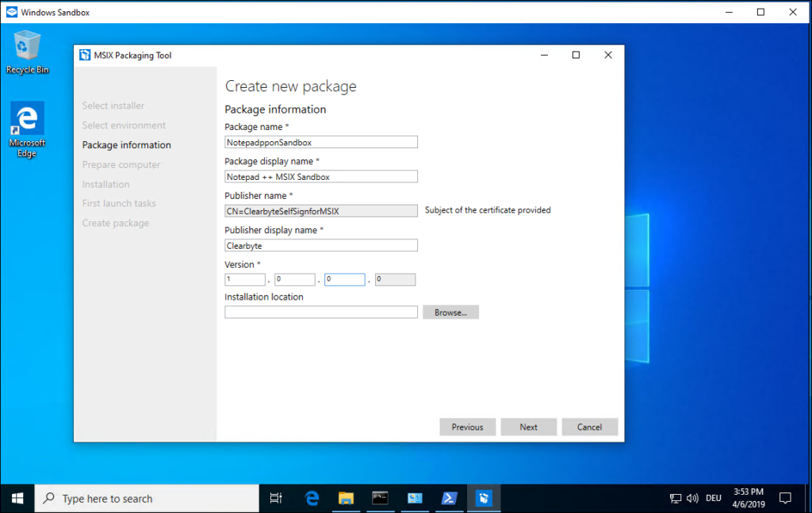This screenshot has height=513, width=812.
Task: Click the taskbar search box
Action: coord(147,498)
